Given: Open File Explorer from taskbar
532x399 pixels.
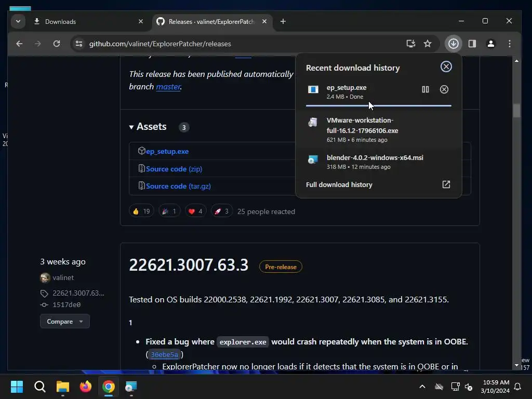Looking at the screenshot, I should coord(63,387).
